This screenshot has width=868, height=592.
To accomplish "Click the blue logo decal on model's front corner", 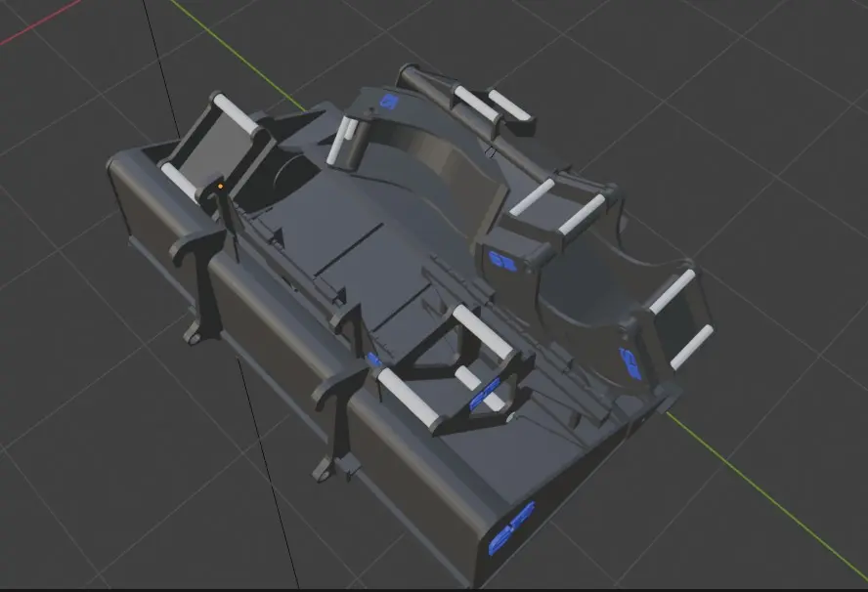I will pyautogui.click(x=511, y=529).
